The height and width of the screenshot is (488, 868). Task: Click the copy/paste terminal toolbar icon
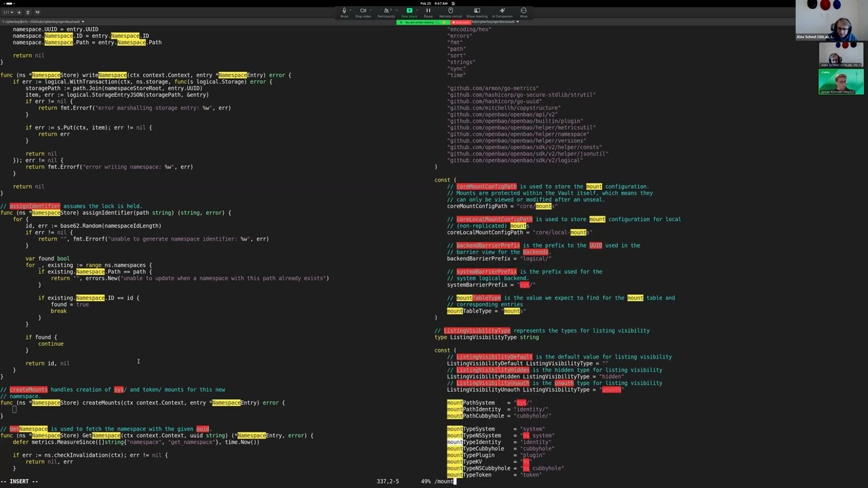[28, 12]
